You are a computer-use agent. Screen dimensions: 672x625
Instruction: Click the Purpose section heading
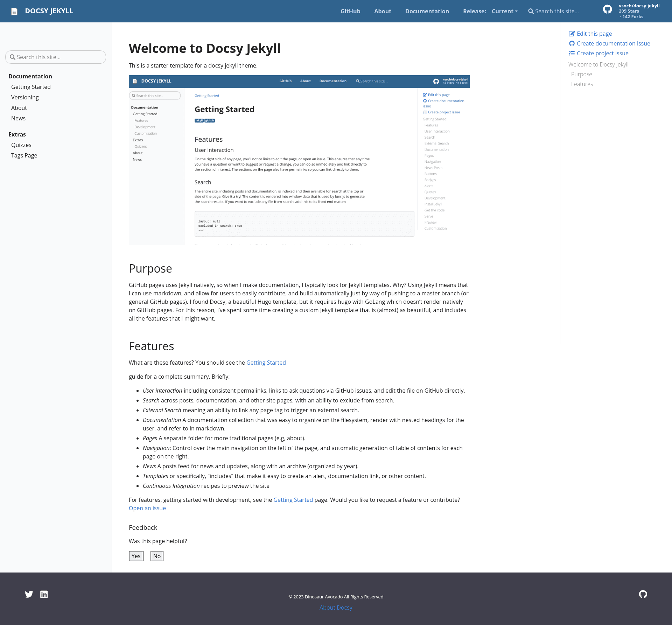tap(150, 268)
